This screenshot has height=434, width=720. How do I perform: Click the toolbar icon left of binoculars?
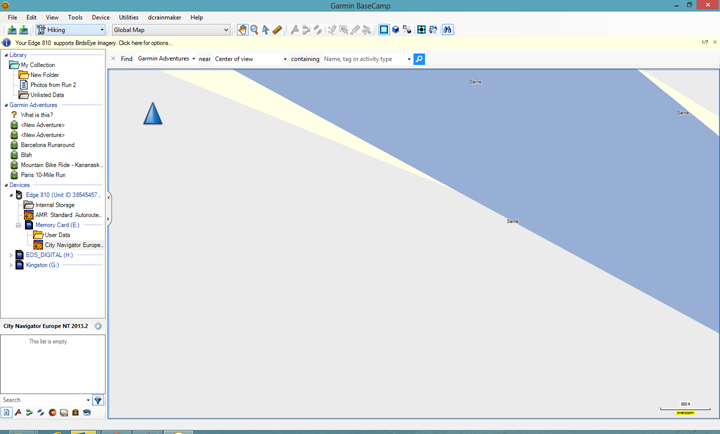coord(433,30)
